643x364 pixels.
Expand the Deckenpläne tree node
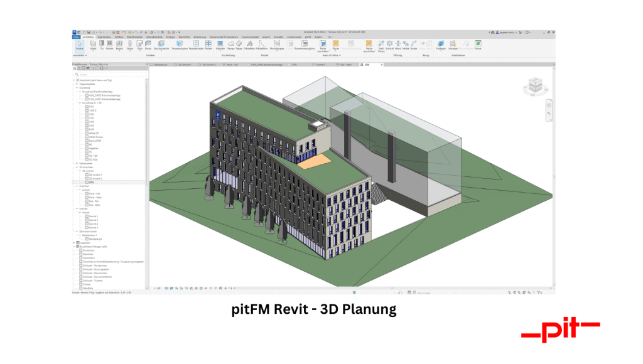(x=77, y=163)
